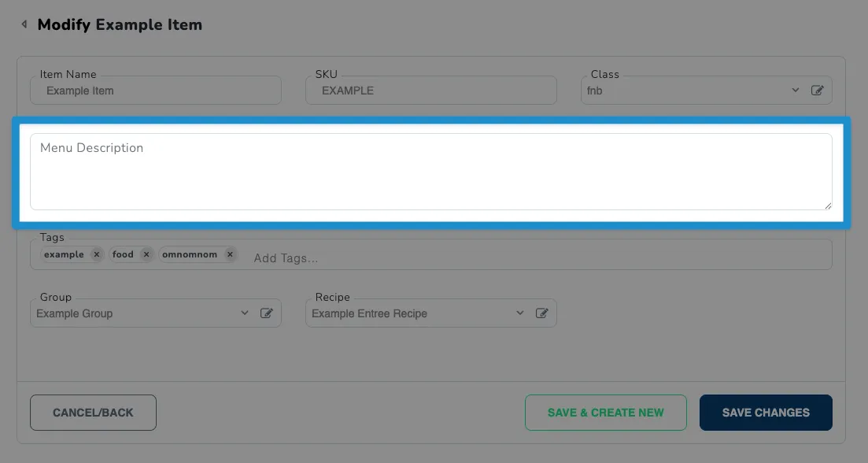Go back using the arrow beside Modify Example Item
This screenshot has height=463, width=868.
coord(24,24)
